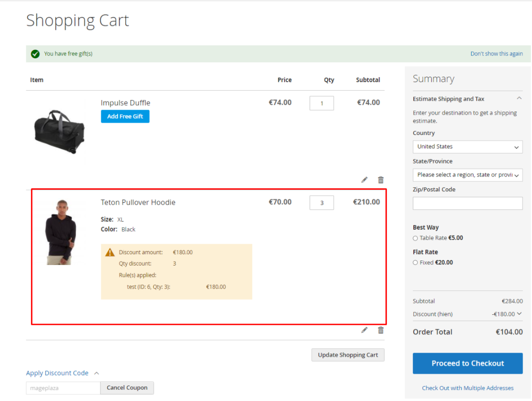Viewport: 532px width, 401px height.
Task: Click the Zip/Postal Code input field
Action: point(467,203)
